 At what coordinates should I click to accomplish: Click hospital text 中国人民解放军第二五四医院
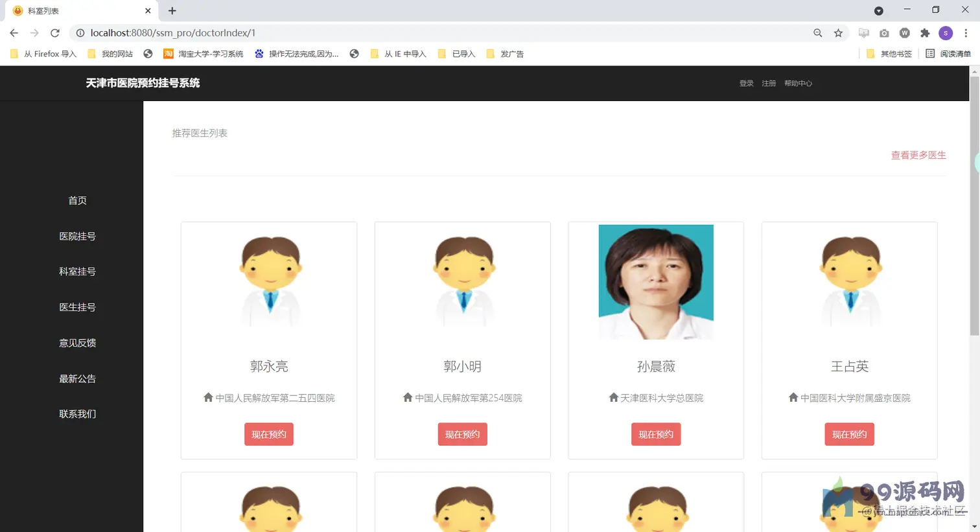coord(275,398)
